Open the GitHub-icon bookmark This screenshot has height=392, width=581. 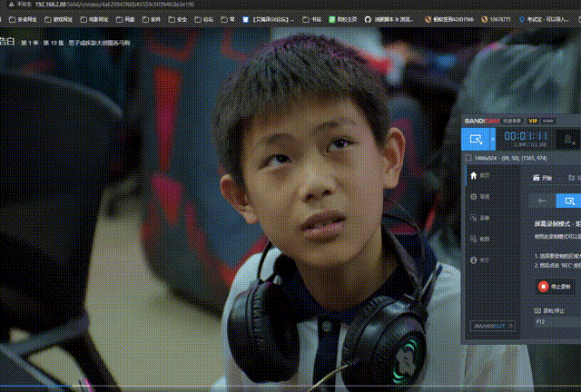tap(389, 19)
